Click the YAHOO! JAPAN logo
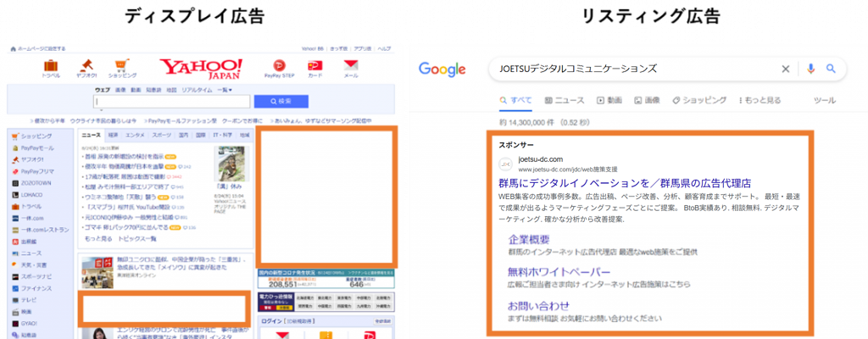The width and height of the screenshot is (868, 339). [202, 68]
